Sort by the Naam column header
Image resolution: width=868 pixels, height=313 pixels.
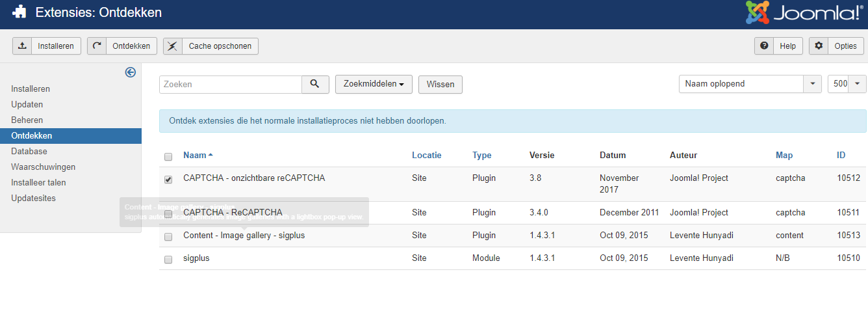point(198,156)
